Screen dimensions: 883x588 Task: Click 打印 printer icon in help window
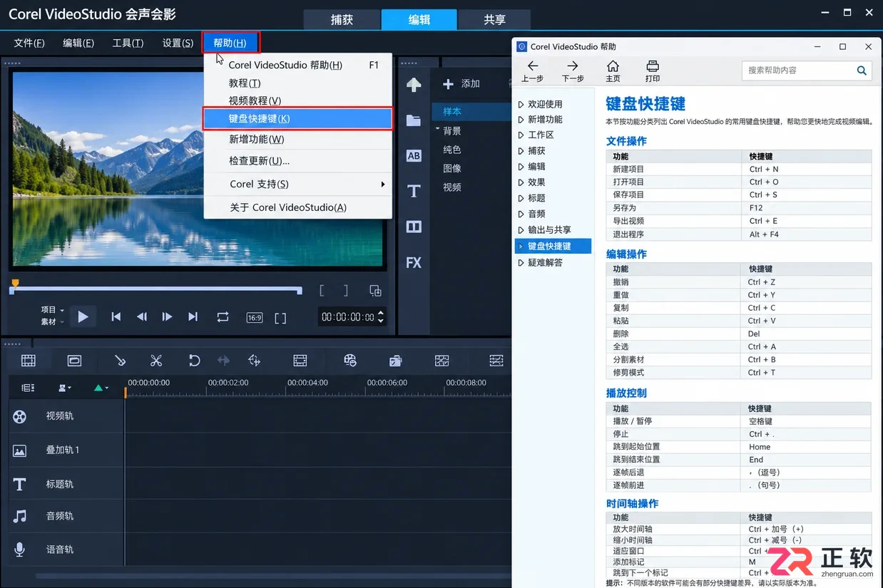coord(653,71)
